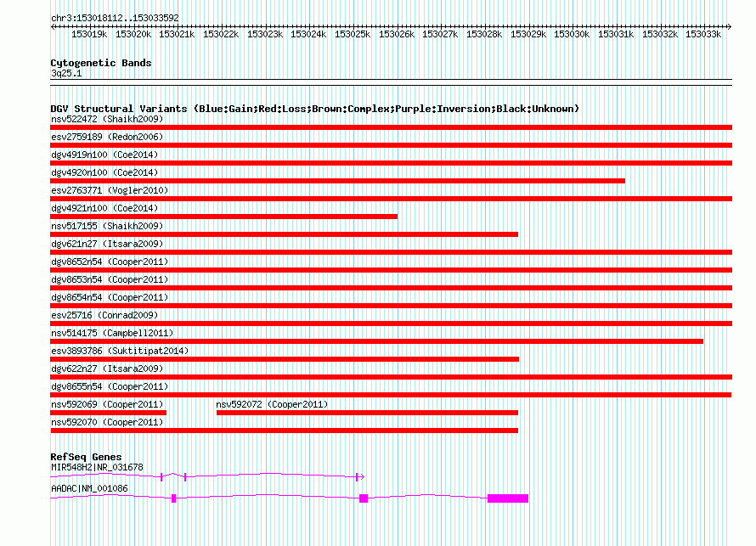
Task: Open the Cytogenetic Bands track title
Action: 101,63
